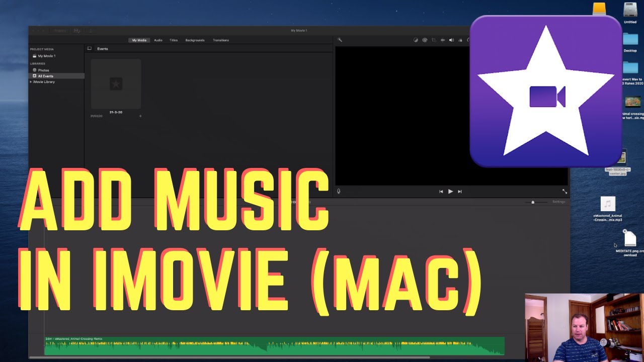Switch to the My Media tab
Image resolution: width=644 pixels, height=362 pixels.
click(x=139, y=40)
